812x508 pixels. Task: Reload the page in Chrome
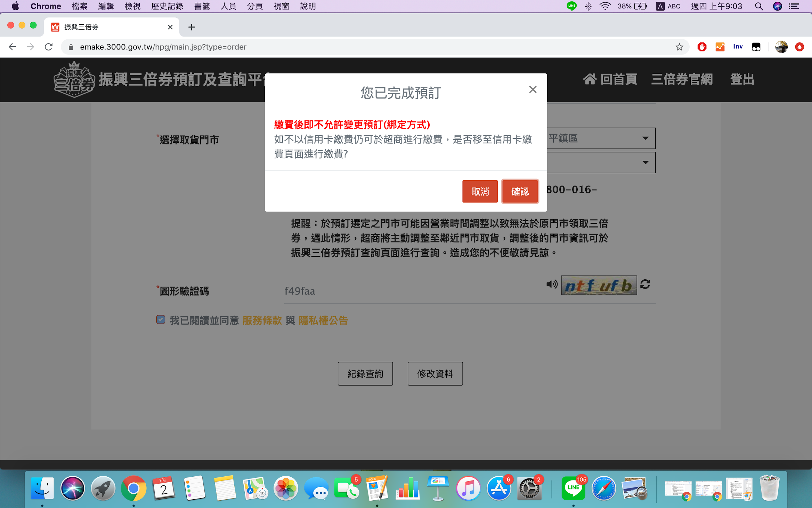[x=49, y=47]
